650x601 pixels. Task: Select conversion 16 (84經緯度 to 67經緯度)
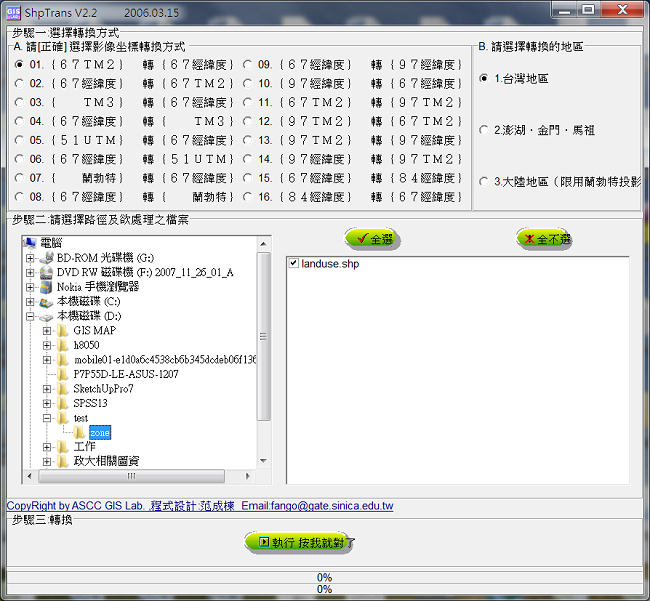247,197
